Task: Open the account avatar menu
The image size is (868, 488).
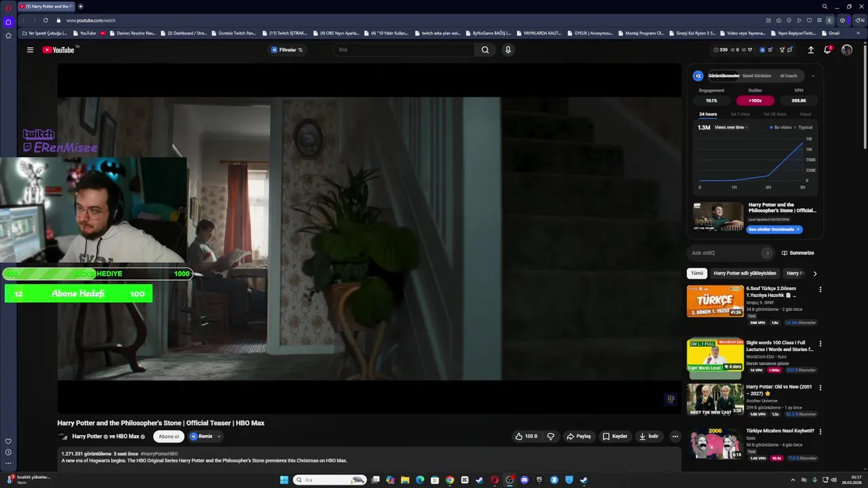Action: pos(847,49)
